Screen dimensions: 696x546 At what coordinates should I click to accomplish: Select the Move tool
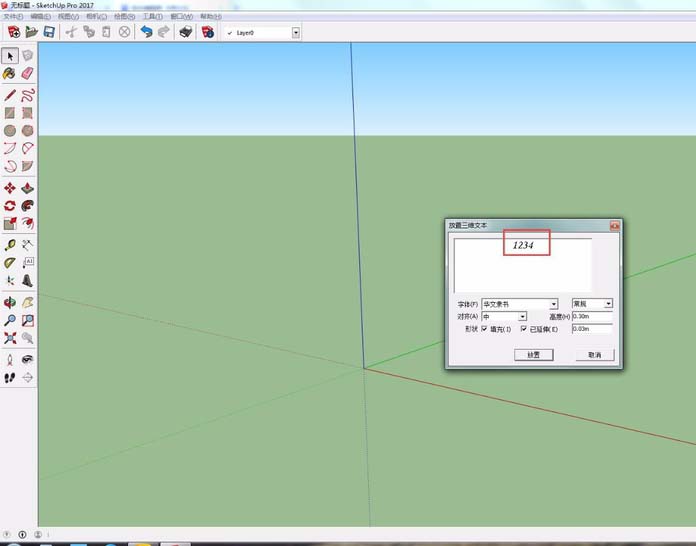click(x=10, y=188)
